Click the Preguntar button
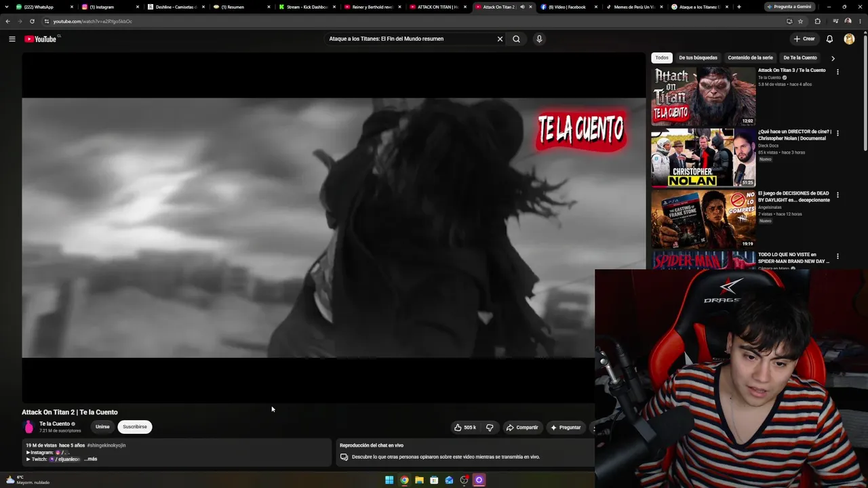 pyautogui.click(x=566, y=428)
